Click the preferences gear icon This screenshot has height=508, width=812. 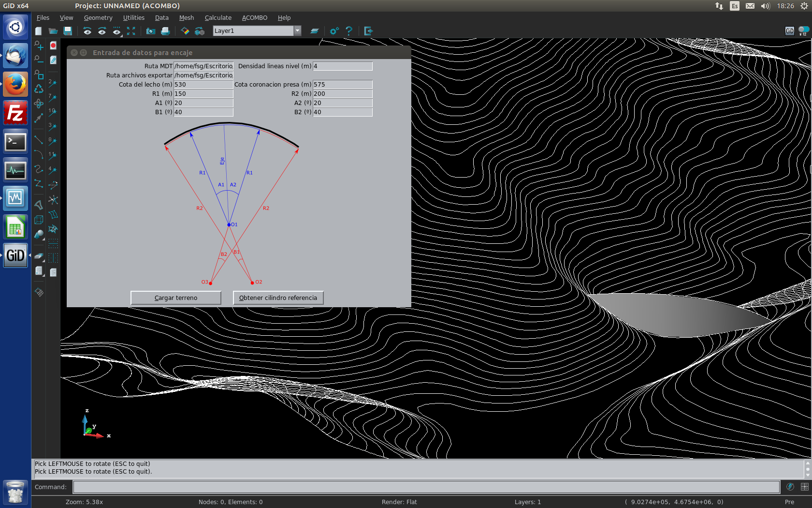click(334, 31)
